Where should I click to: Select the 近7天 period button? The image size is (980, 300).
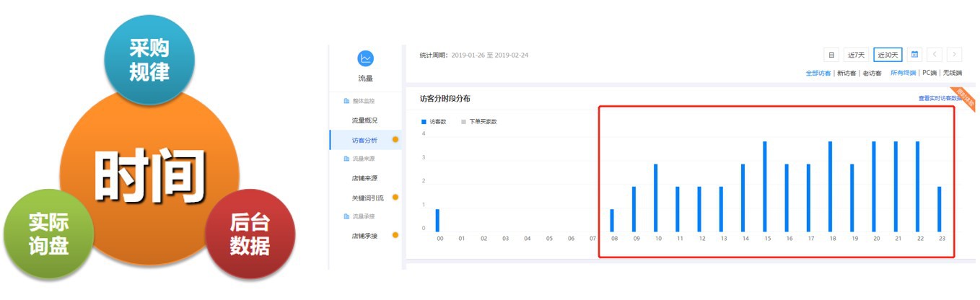856,55
